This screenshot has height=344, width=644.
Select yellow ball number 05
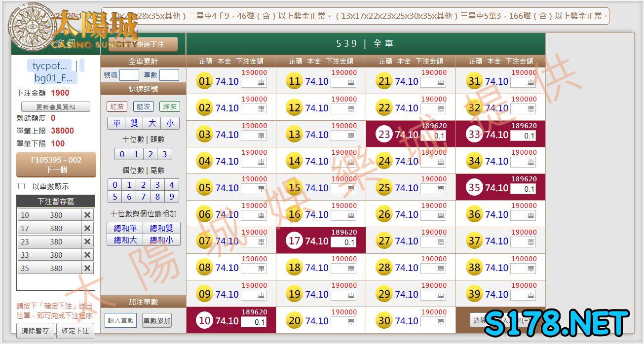[204, 188]
